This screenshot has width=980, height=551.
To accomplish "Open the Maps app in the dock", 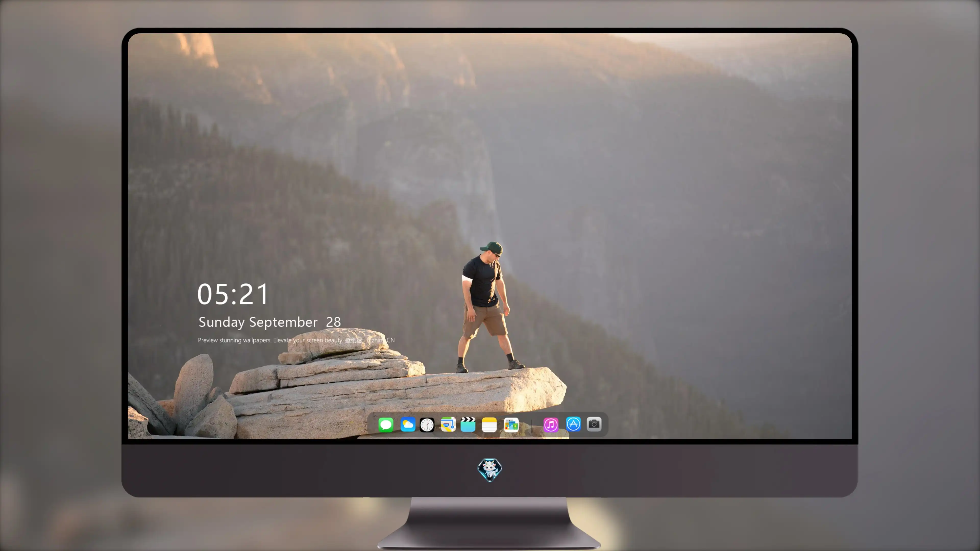I will click(x=448, y=424).
